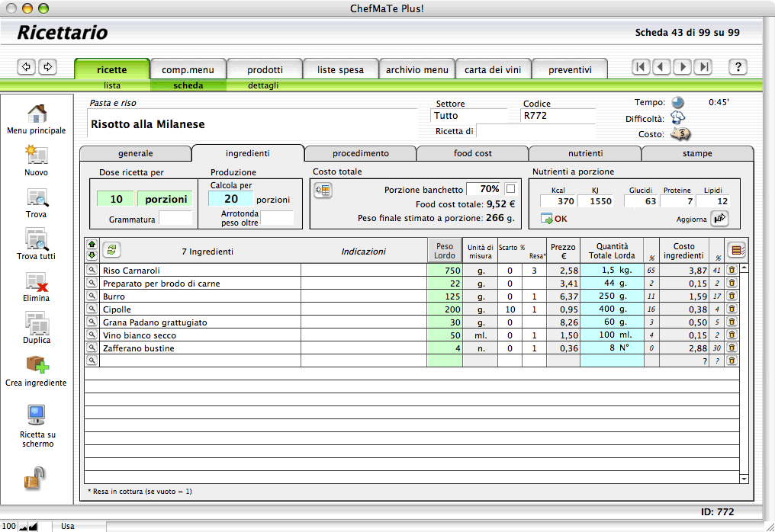Delete Riso Carnaroli row with trash icon
The image size is (775, 532).
(731, 271)
